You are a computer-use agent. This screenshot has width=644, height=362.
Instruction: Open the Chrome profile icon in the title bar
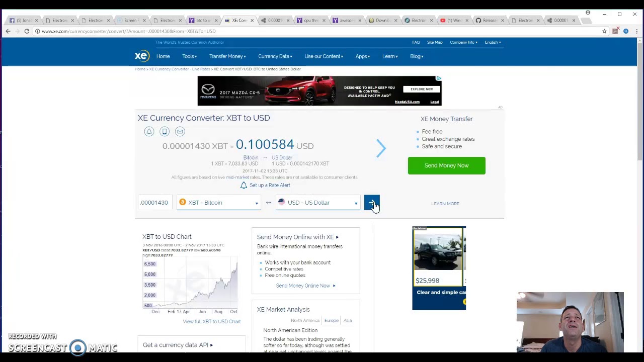(x=588, y=13)
